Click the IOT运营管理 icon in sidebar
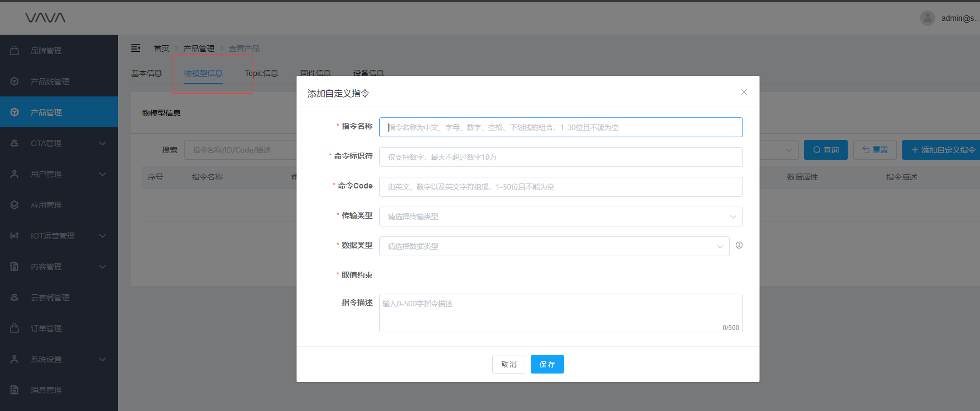Image resolution: width=980 pixels, height=411 pixels. click(15, 235)
